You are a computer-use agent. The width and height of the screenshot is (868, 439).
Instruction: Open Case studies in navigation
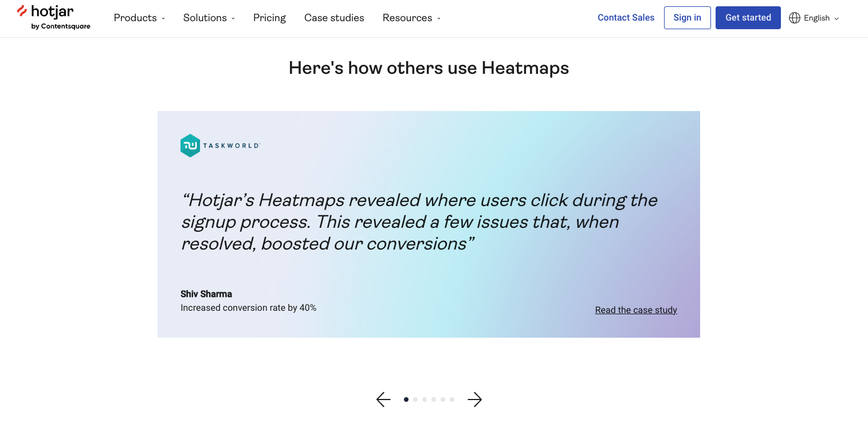pos(334,18)
